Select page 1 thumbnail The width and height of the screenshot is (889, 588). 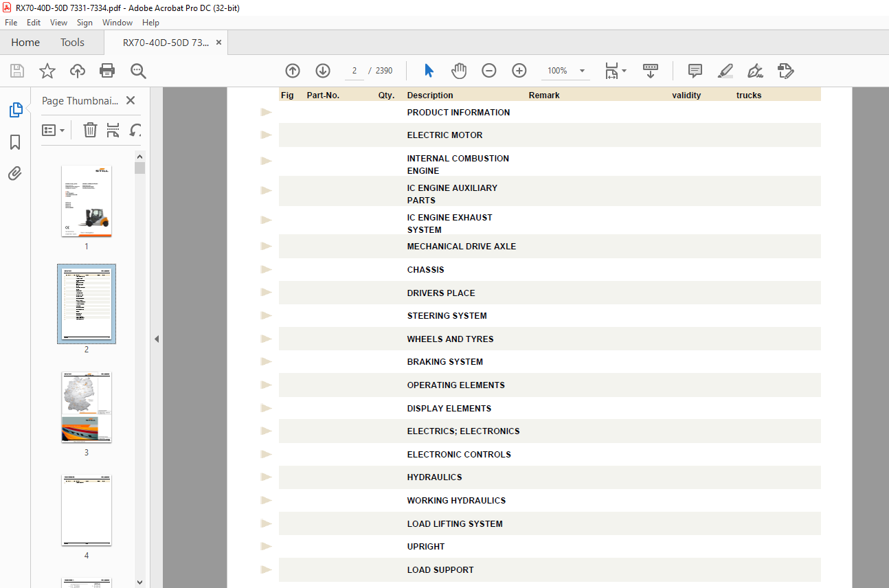[x=87, y=201]
